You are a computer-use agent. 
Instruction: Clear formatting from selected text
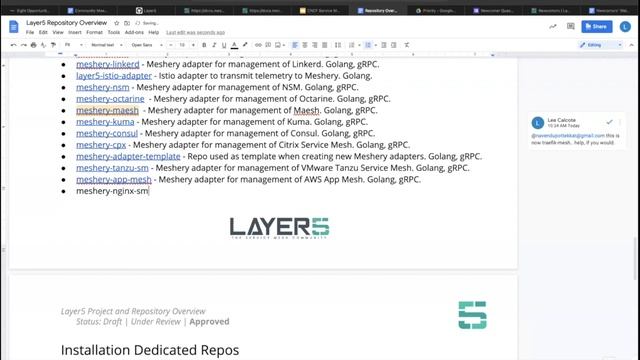tap(407, 45)
